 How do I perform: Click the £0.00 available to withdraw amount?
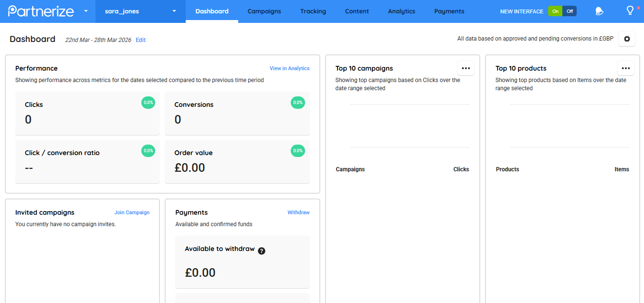200,272
